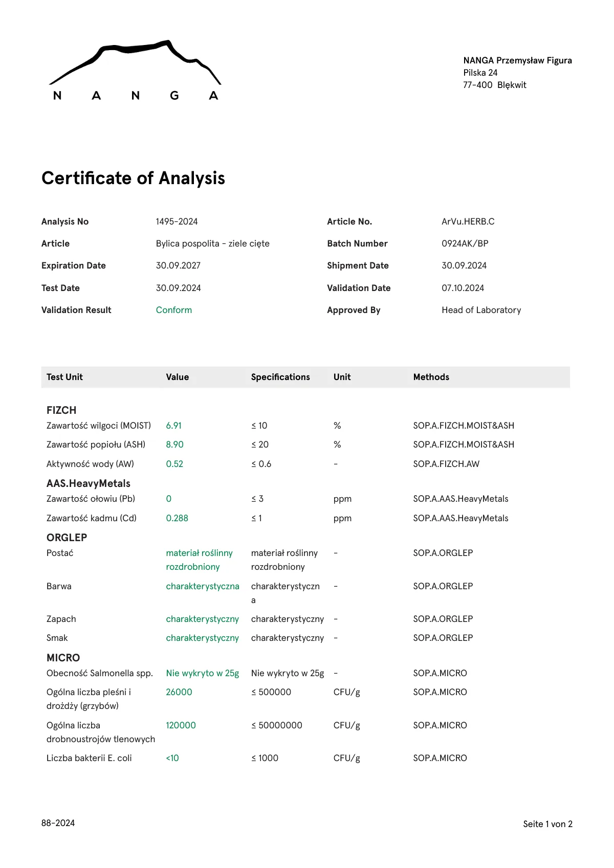
Task: Click the footer reference "88-2024"
Action: 58,823
